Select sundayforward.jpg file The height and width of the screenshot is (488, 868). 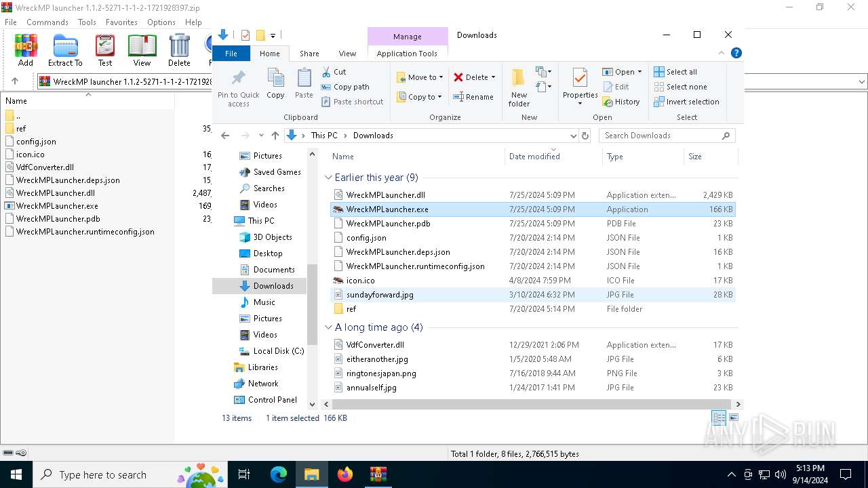pyautogui.click(x=532, y=295)
